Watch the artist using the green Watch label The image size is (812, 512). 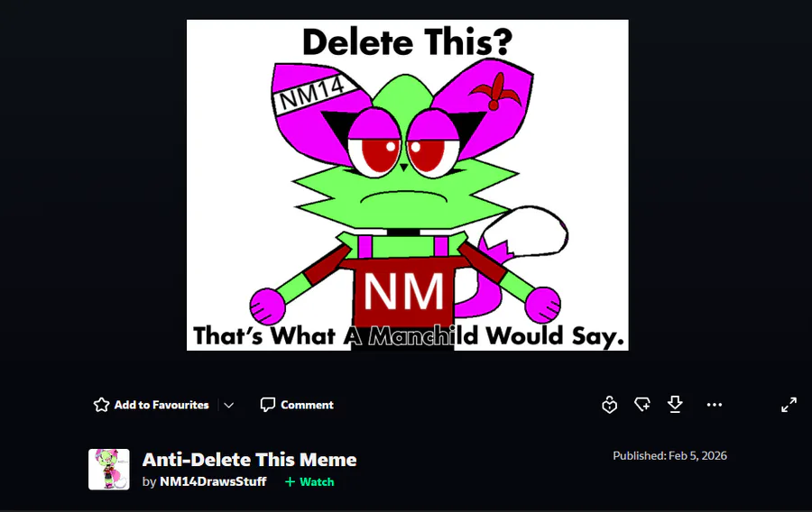click(317, 481)
